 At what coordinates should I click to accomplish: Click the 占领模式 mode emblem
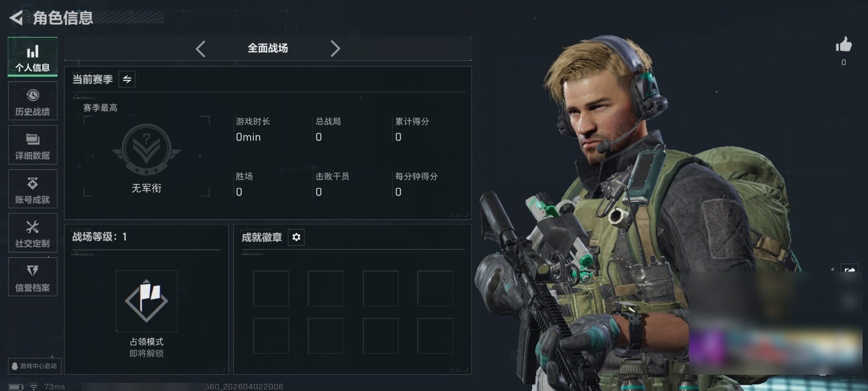(x=146, y=301)
